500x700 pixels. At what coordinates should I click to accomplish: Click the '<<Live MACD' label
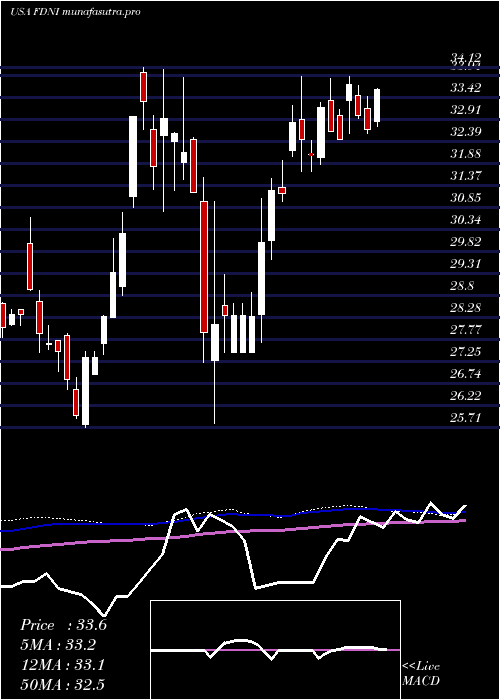[421, 674]
